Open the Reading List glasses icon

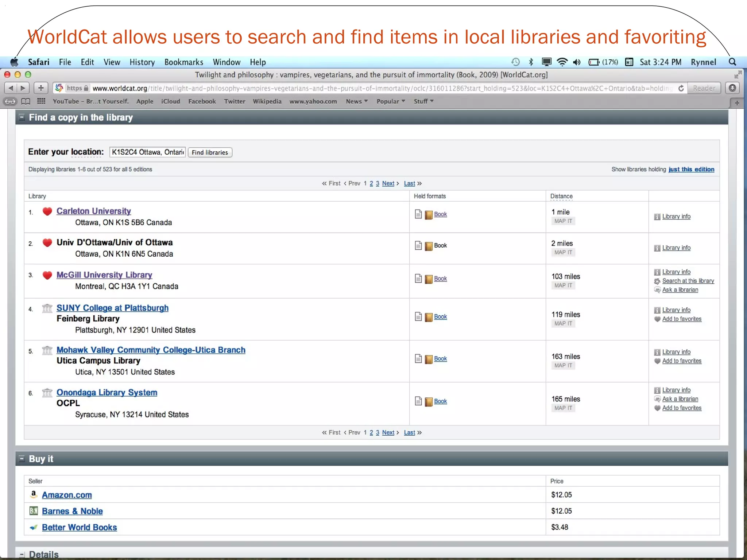point(10,101)
